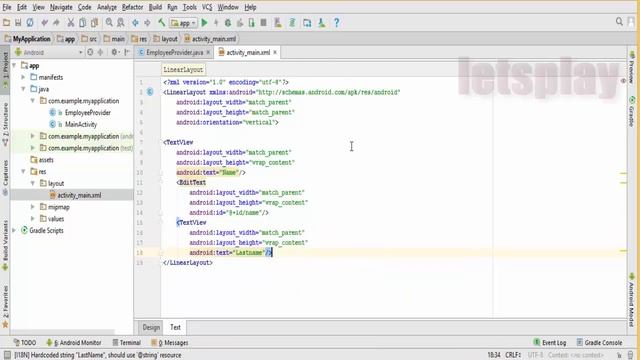Open the TODO tool window
The width and height of the screenshot is (640, 360).
click(x=25, y=343)
